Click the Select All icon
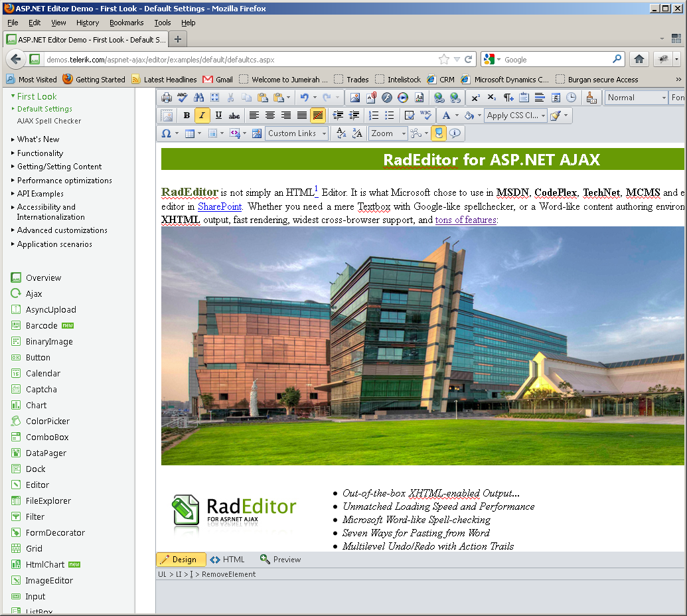This screenshot has height=616, width=687. (x=214, y=98)
